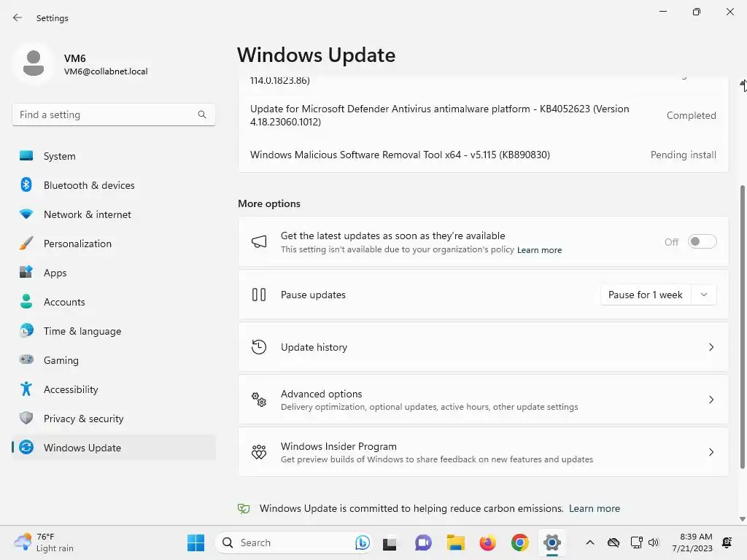
Task: Select Network & internet in sidebar
Action: pyautogui.click(x=114, y=214)
